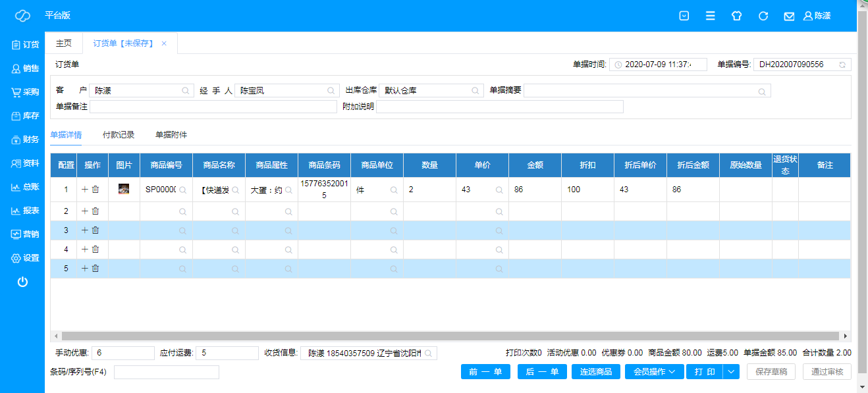Open the mail envelope icon
Image resolution: width=868 pixels, height=393 pixels.
tap(789, 16)
